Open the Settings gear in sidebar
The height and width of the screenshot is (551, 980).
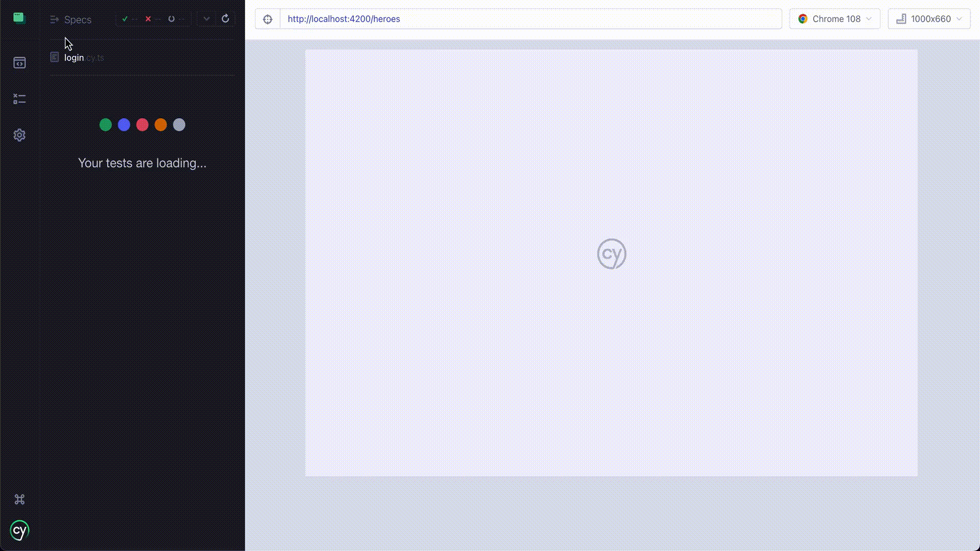pos(19,135)
